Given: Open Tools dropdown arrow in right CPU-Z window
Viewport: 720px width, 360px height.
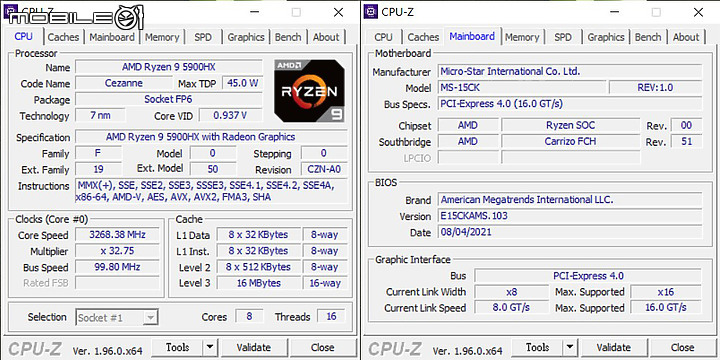Looking at the screenshot, I should pos(569,348).
